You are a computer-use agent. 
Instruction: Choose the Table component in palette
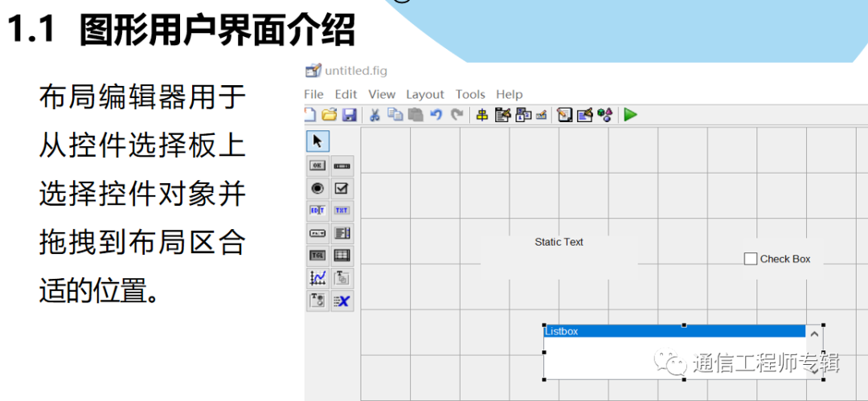click(342, 256)
